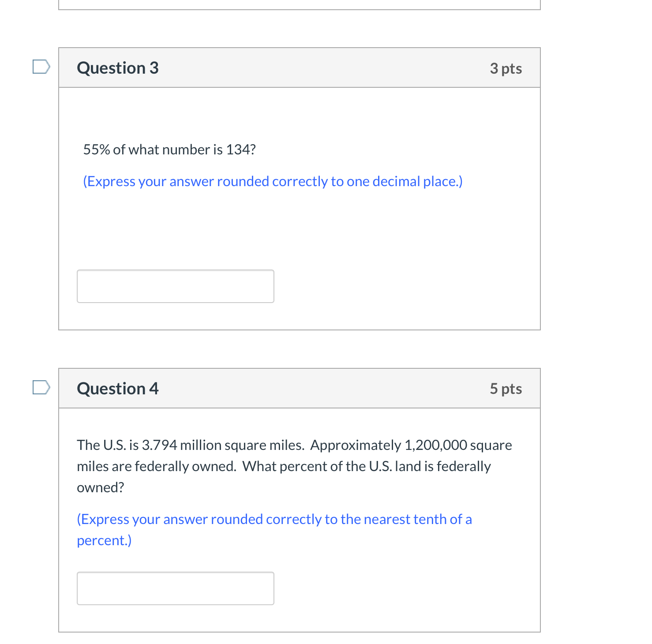The height and width of the screenshot is (644, 652).
Task: Click the '55%' value in Question 3
Action: [97, 150]
